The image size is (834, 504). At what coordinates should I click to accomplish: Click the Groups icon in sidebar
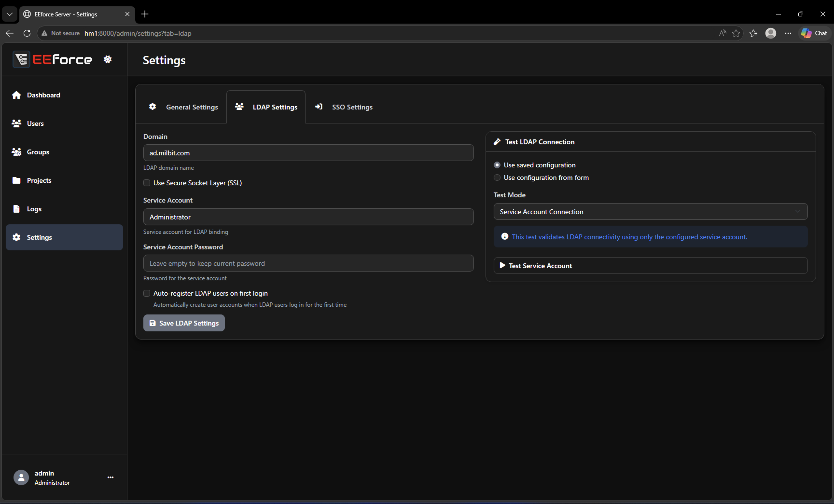click(x=16, y=152)
